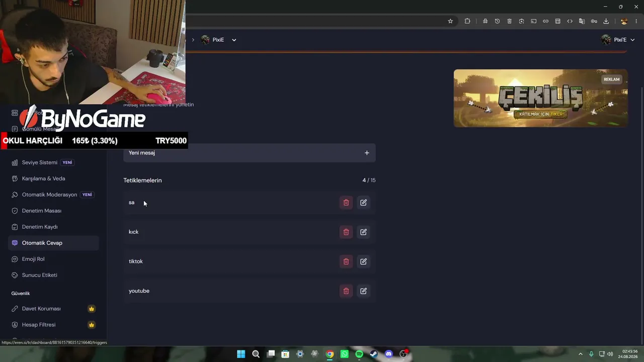This screenshot has width=644, height=362.
Task: Click the screen capture extension icon
Action: click(x=521, y=21)
